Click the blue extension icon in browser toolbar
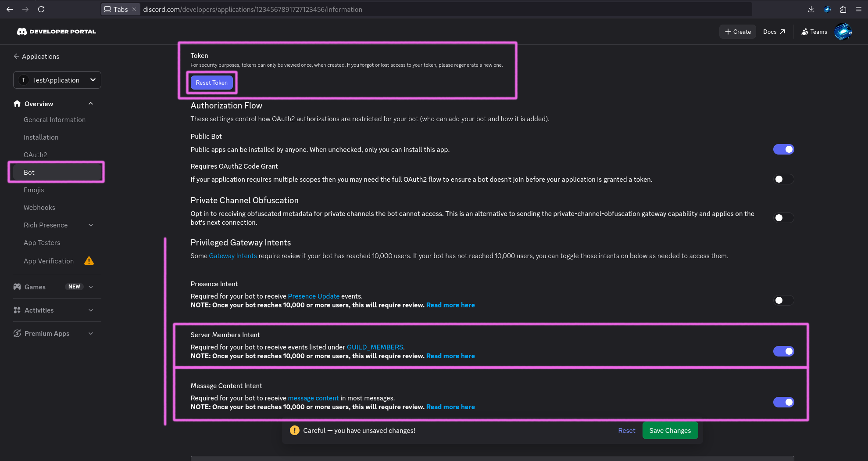 click(827, 9)
